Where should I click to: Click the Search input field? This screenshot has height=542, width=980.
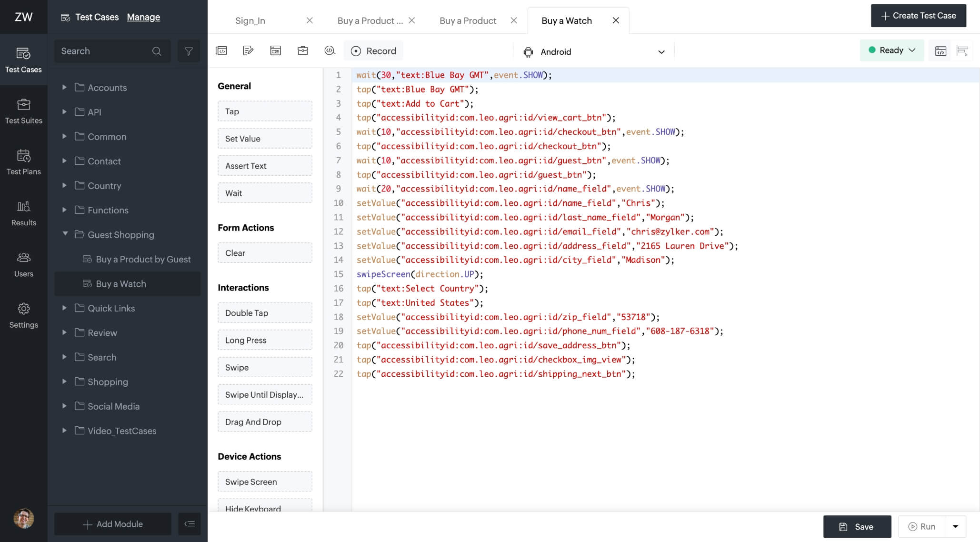[105, 51]
